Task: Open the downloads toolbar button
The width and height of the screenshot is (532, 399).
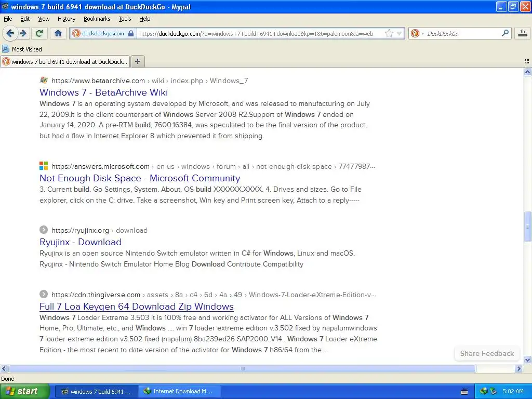Action: point(523,33)
